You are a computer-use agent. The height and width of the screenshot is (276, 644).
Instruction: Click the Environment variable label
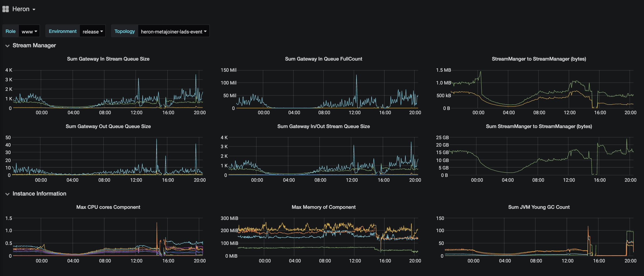(63, 31)
